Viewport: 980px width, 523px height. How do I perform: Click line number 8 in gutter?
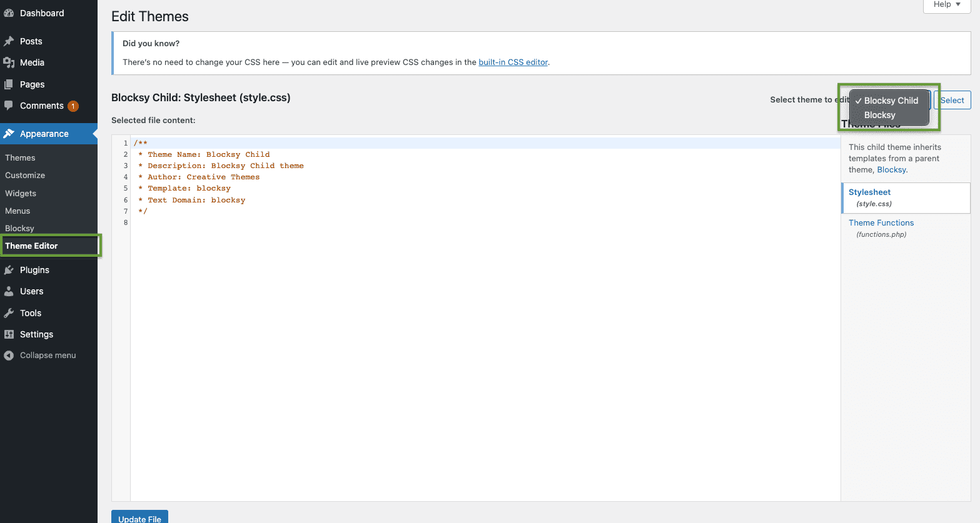[x=126, y=222]
